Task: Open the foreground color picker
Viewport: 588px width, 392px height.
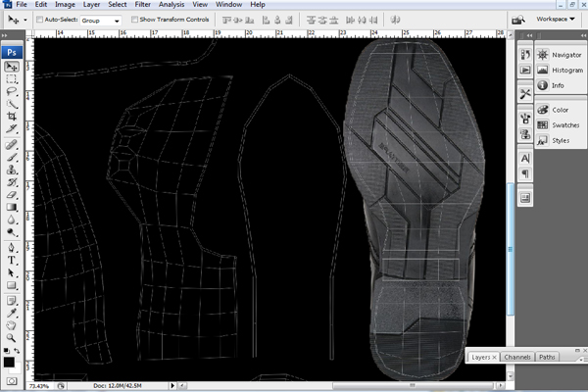Action: [9, 362]
